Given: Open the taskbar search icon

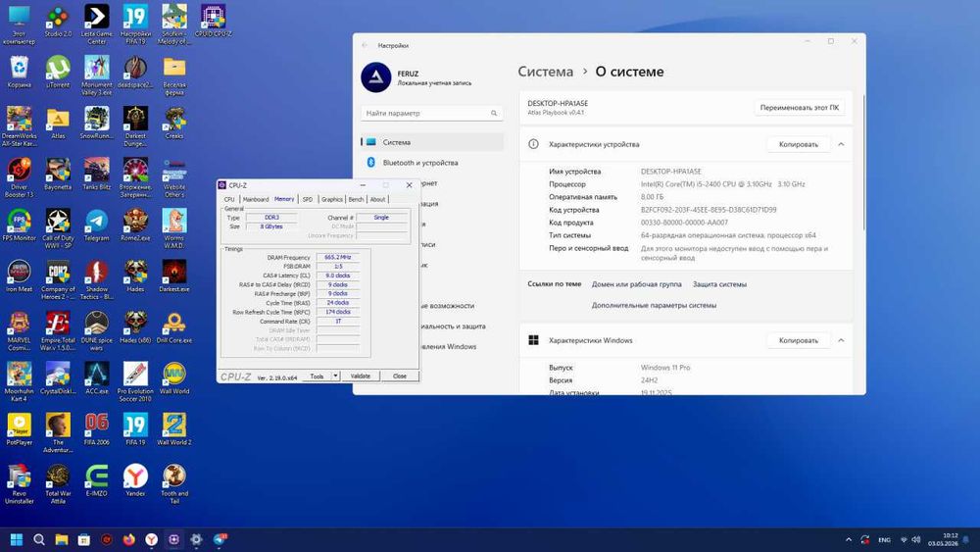Looking at the screenshot, I should 39,539.
